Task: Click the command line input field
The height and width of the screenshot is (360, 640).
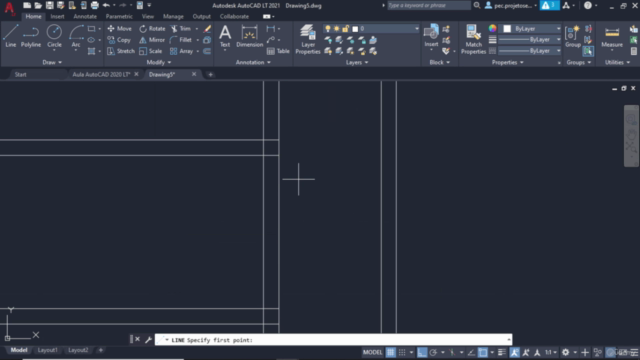Action: point(333,340)
